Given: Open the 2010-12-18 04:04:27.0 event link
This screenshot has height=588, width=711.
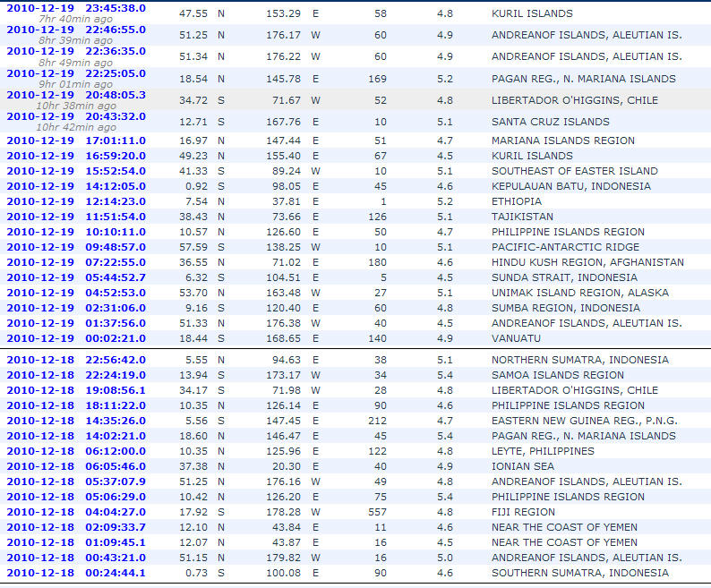Looking at the screenshot, I should pos(76,512).
